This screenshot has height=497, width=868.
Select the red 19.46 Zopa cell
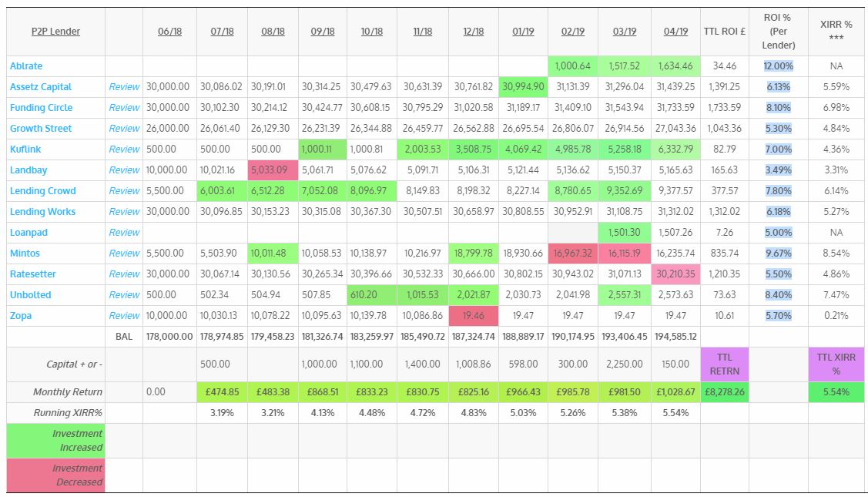pyautogui.click(x=474, y=316)
